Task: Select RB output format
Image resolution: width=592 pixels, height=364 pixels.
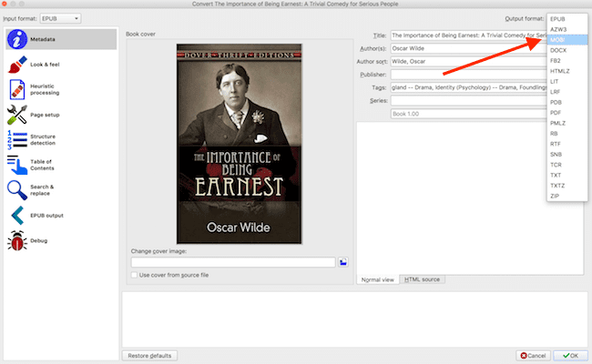Action: (566, 134)
